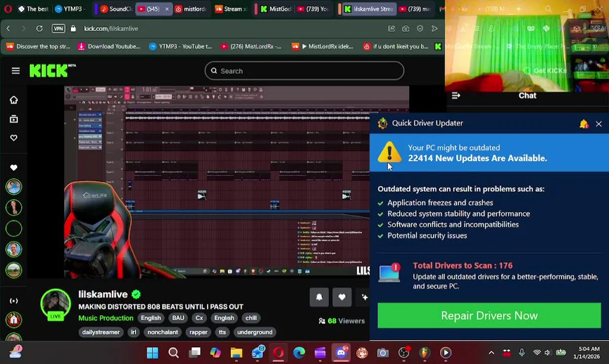Select the irl tag
This screenshot has width=609, height=364.
pyautogui.click(x=134, y=332)
